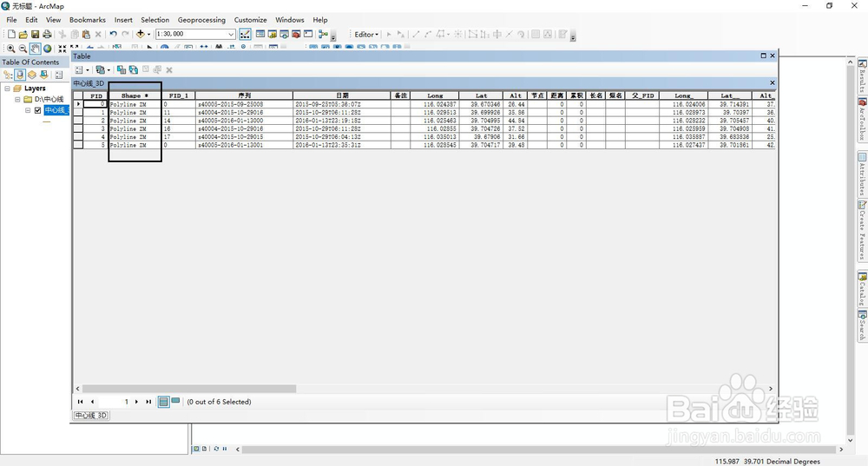
Task: Open the File menu
Action: click(11, 20)
